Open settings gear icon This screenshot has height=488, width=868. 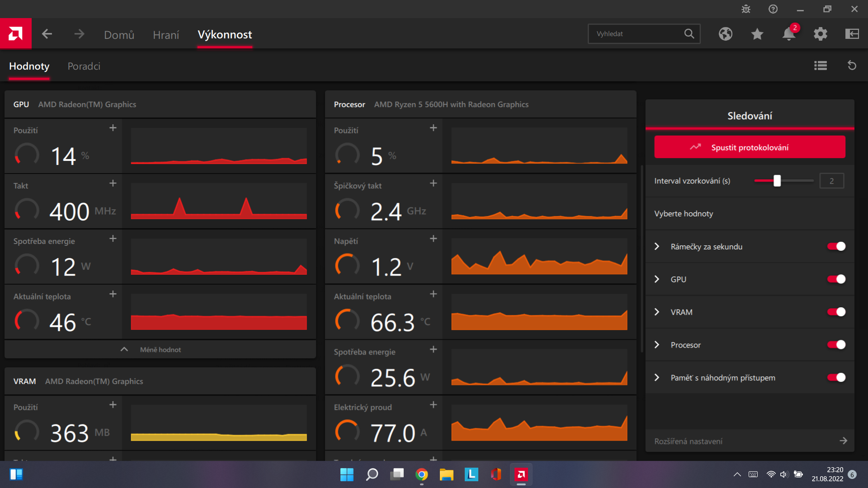click(821, 34)
